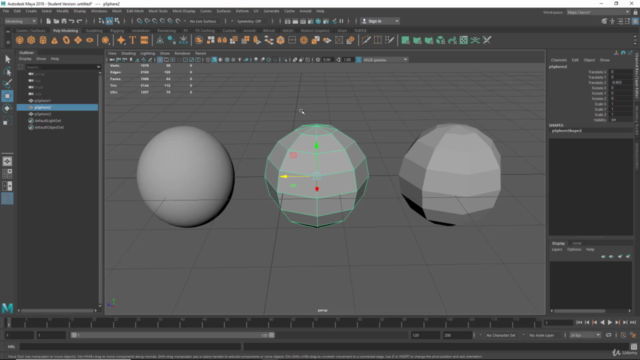Toggle the Attribute Editor panel icon

coord(620,21)
